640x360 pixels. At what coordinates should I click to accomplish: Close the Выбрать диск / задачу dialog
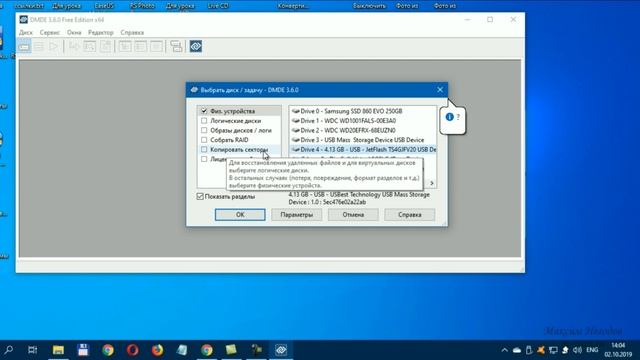click(x=440, y=90)
